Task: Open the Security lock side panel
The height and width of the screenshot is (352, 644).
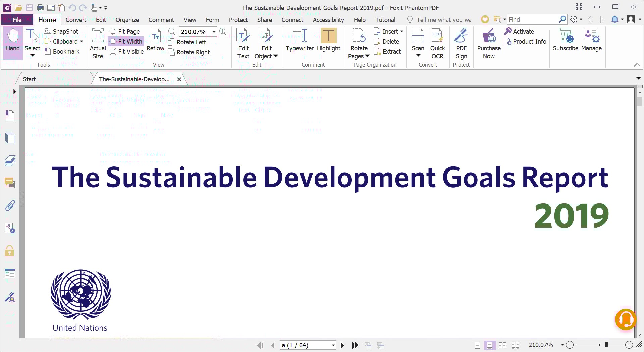Action: (x=10, y=251)
